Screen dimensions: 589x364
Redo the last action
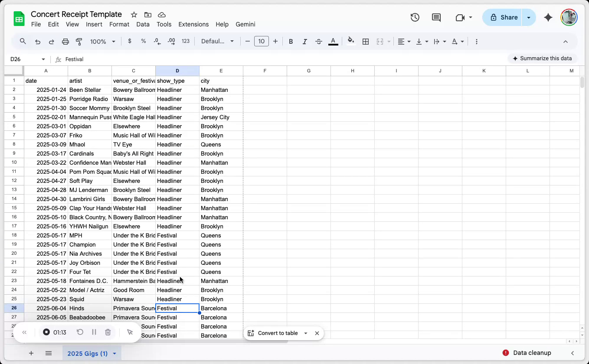tap(51, 42)
